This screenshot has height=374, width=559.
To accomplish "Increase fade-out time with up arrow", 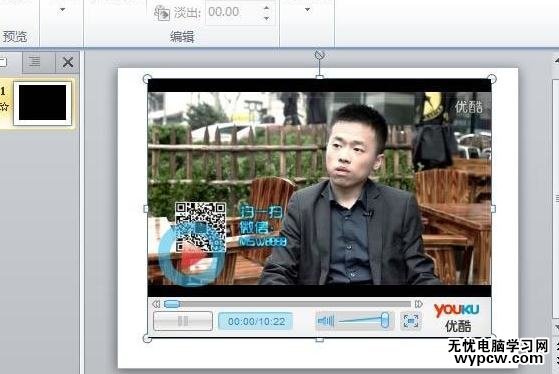I will pos(267,7).
